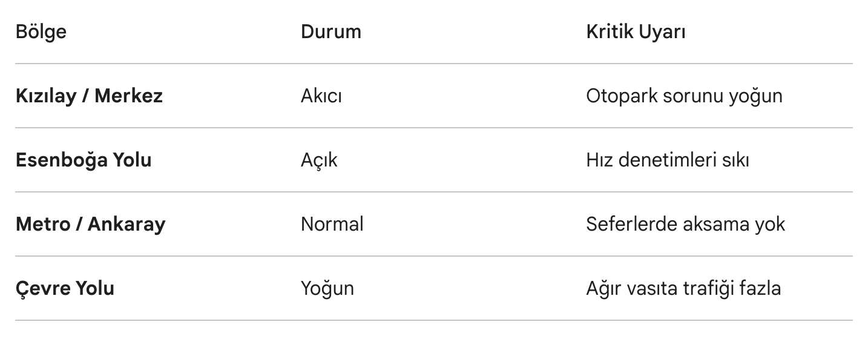This screenshot has width=868, height=339.
Task: Click the word denetimleri in the table
Action: (662, 160)
